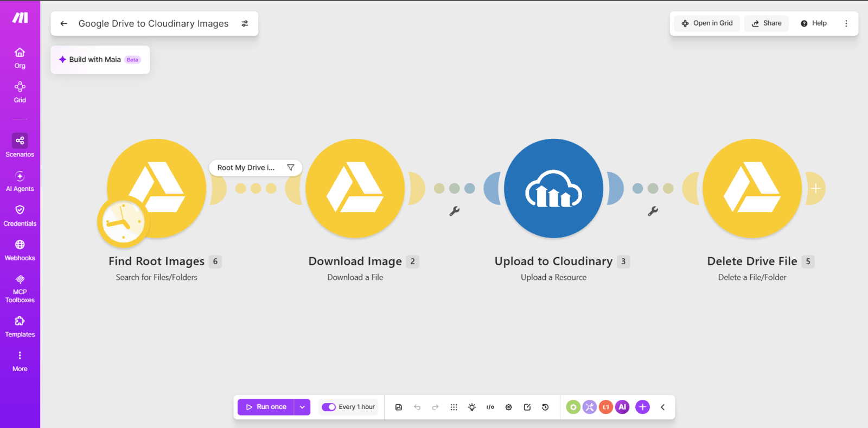
Task: Open scenario I/O settings
Action: [x=490, y=407]
